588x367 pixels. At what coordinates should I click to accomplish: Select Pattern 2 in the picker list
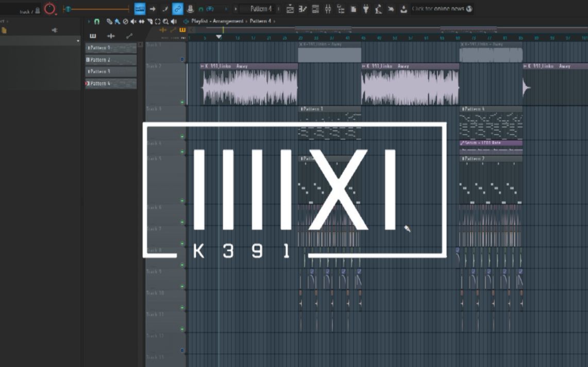(111, 60)
